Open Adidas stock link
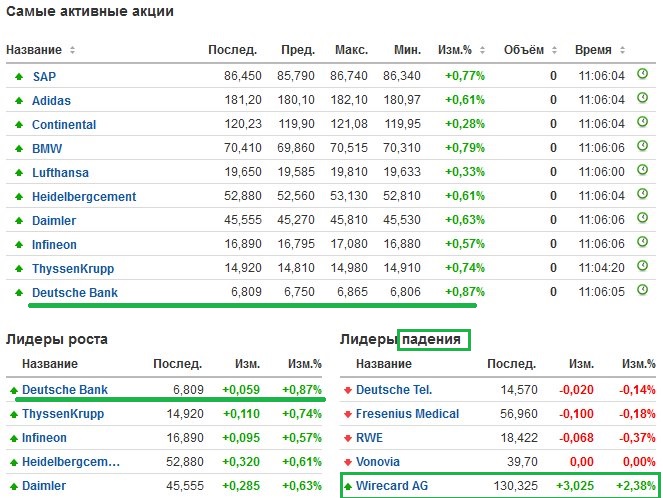663x498 pixels. click(x=52, y=101)
